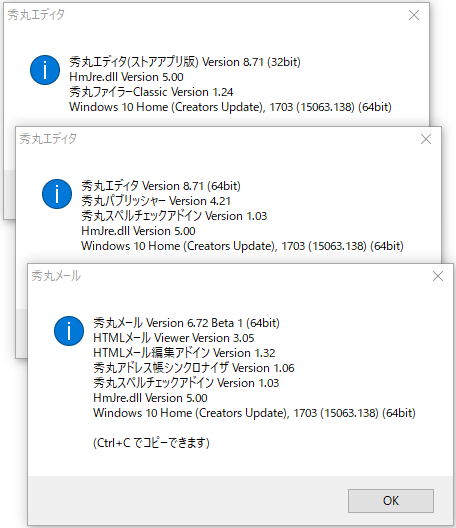Viewport: 456px width, 528px height.
Task: Click the 秀丸ファイラーClassic Version 1.24 line
Action: click(151, 92)
